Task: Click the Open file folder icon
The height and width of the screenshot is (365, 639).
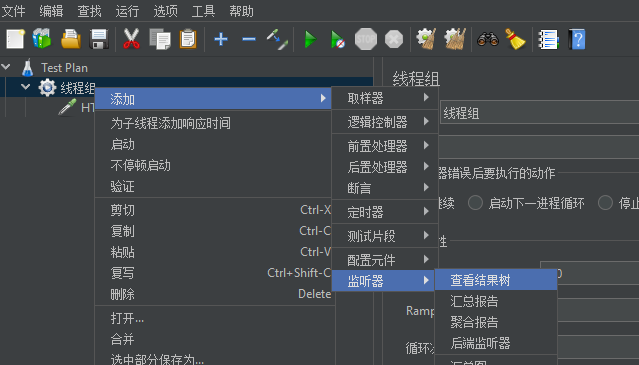Action: [x=71, y=40]
